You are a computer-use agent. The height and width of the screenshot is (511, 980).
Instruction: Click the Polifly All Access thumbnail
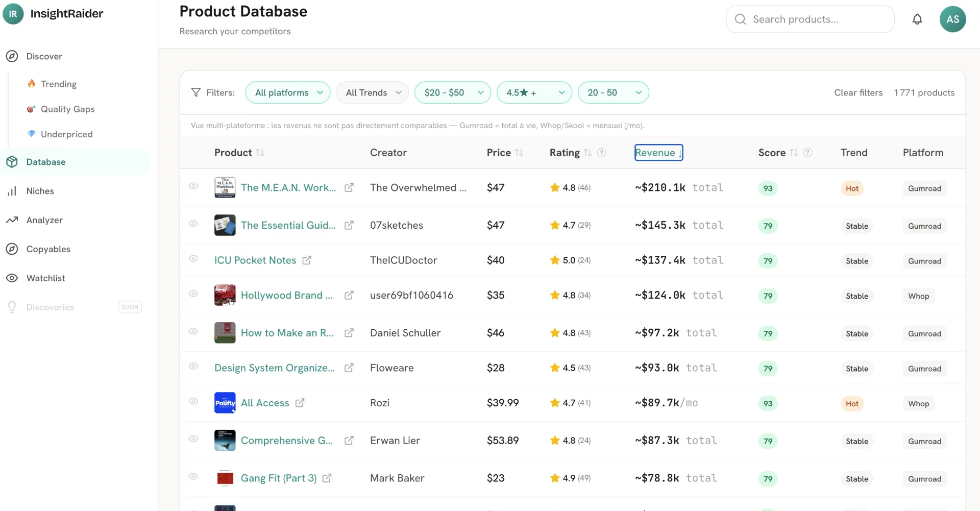[x=225, y=403]
